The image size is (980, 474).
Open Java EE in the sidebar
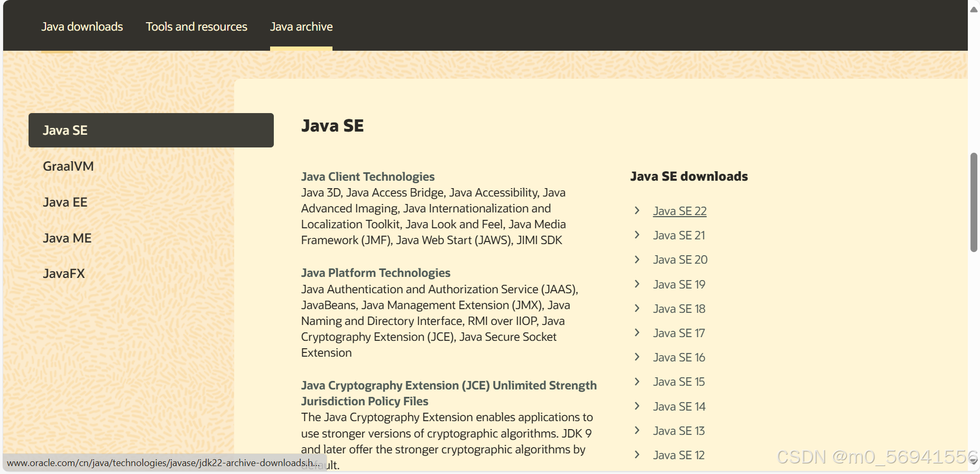tap(65, 202)
